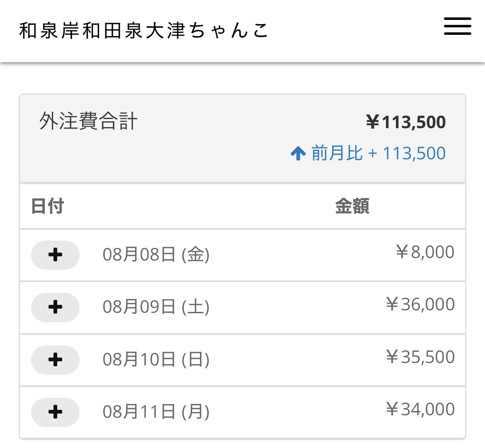Select the 金額 column header
This screenshot has height=448, width=485.
click(x=353, y=206)
